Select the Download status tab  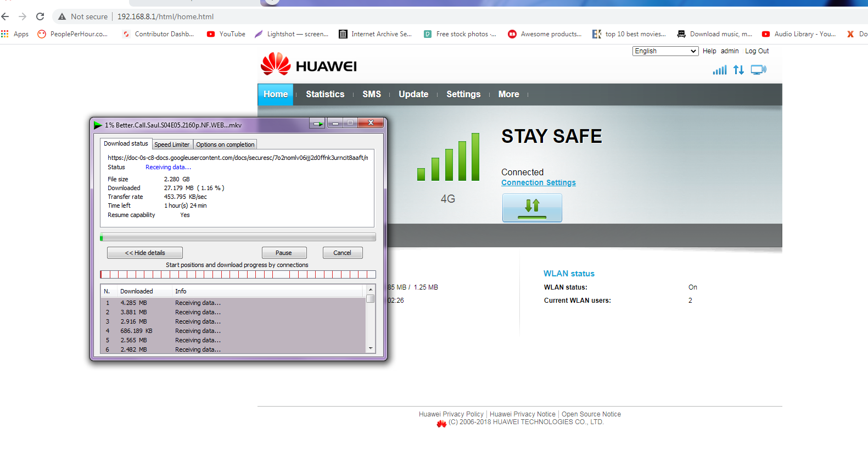coord(126,143)
